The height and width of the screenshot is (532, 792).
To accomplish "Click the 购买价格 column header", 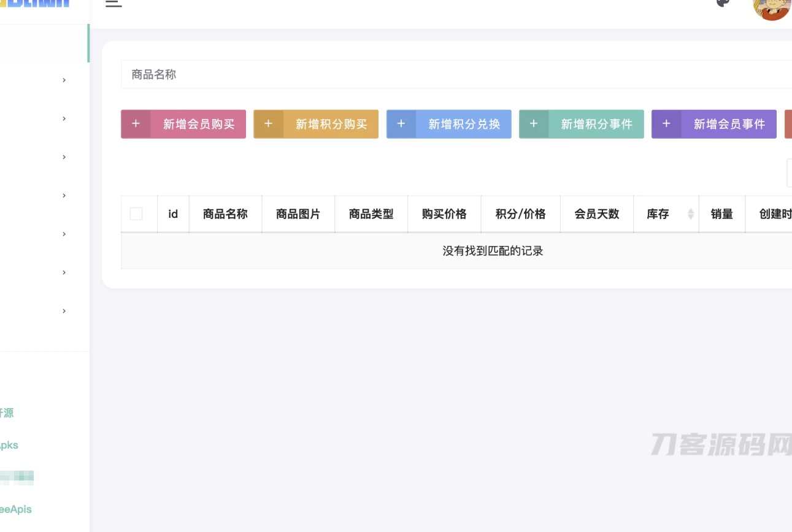I will [444, 214].
